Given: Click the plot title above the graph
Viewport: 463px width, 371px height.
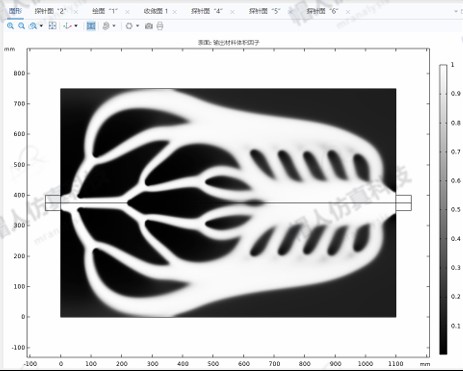Looking at the screenshot, I should point(229,43).
